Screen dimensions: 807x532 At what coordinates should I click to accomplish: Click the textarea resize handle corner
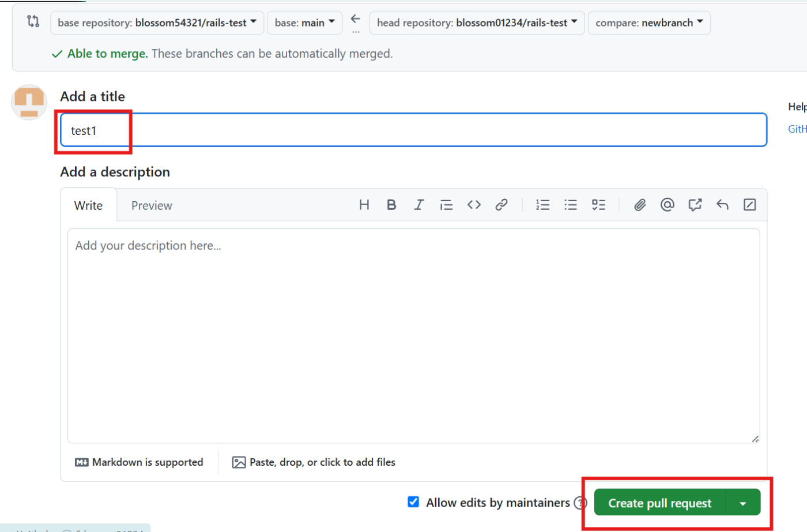(755, 439)
